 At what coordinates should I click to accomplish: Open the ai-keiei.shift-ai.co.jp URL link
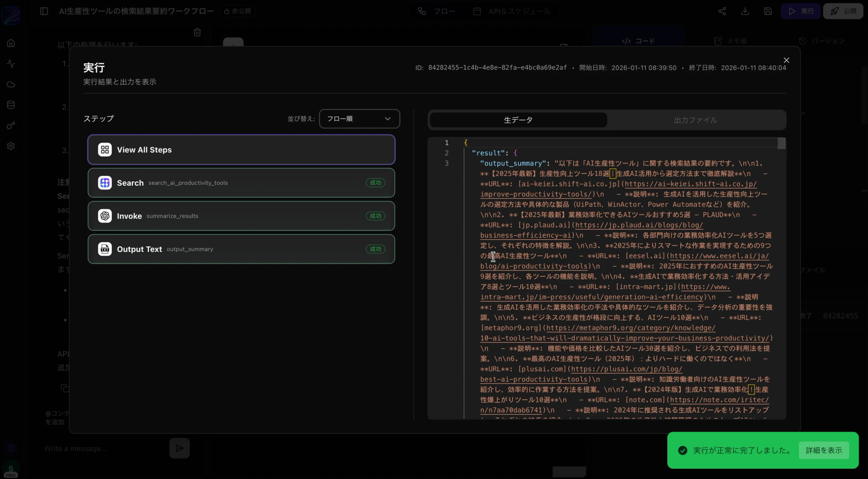[x=690, y=184]
